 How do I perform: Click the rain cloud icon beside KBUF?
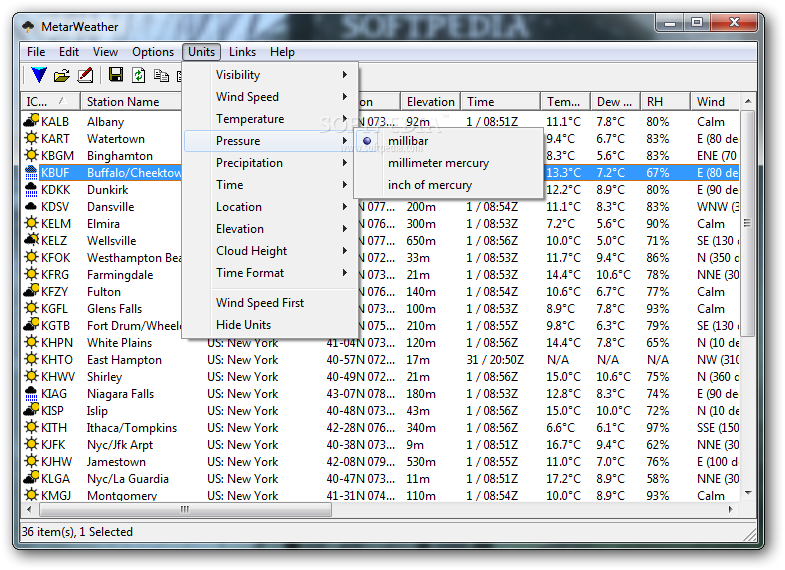click(31, 172)
